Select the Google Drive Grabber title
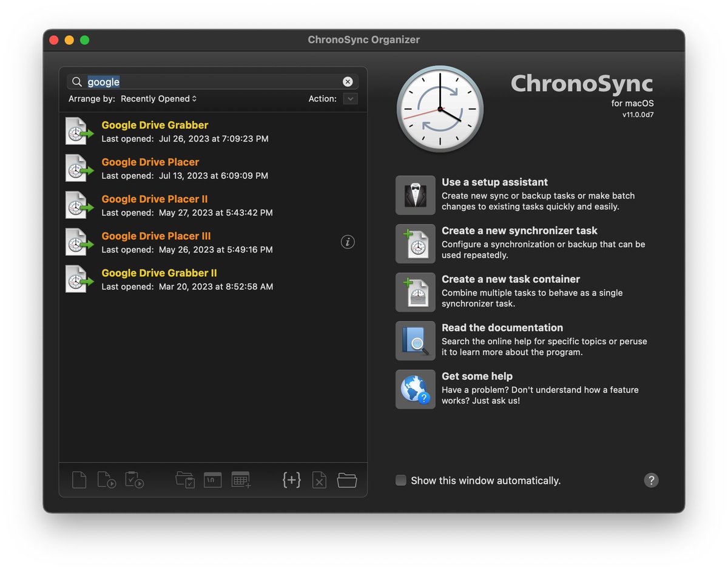 coord(155,125)
